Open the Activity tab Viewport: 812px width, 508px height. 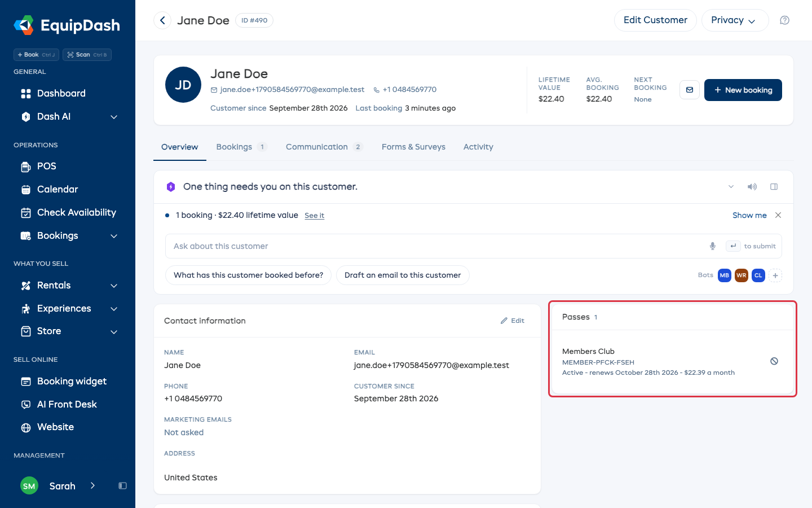pyautogui.click(x=478, y=147)
